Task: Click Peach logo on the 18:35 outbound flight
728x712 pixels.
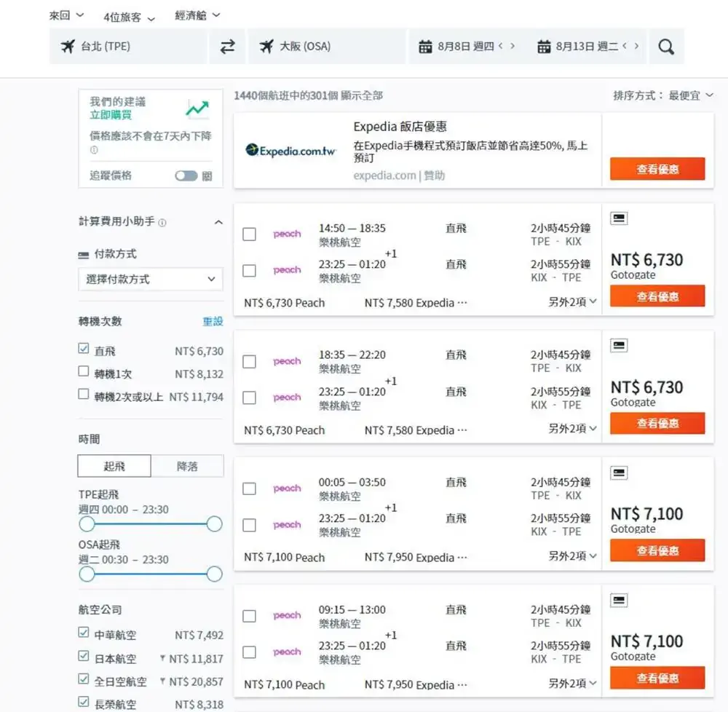Action: pos(287,361)
